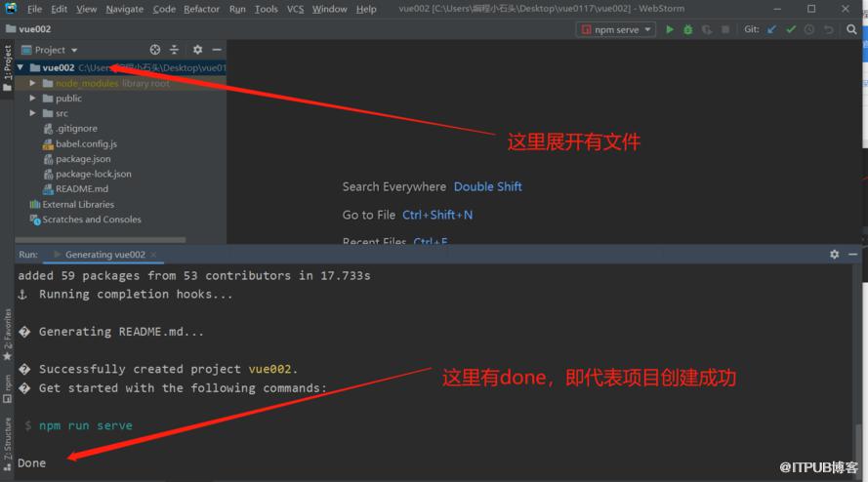Click the WebStorm app logo icon

(x=11, y=9)
